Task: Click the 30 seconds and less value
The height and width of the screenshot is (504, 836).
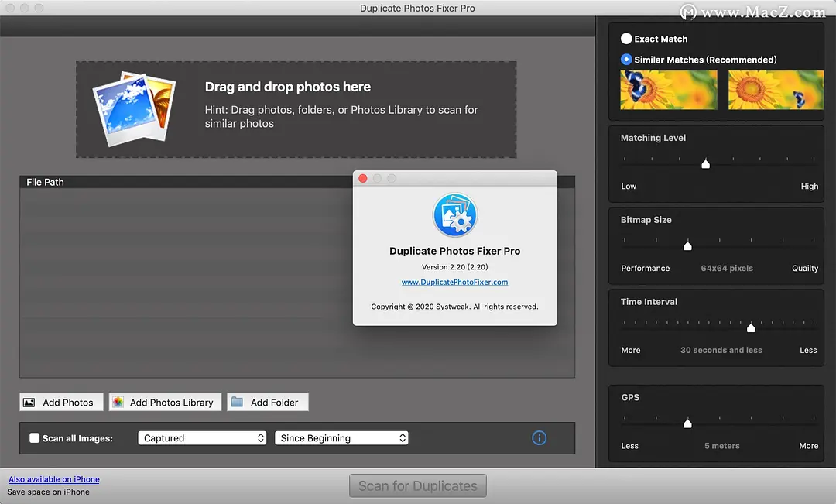Action: tap(721, 350)
